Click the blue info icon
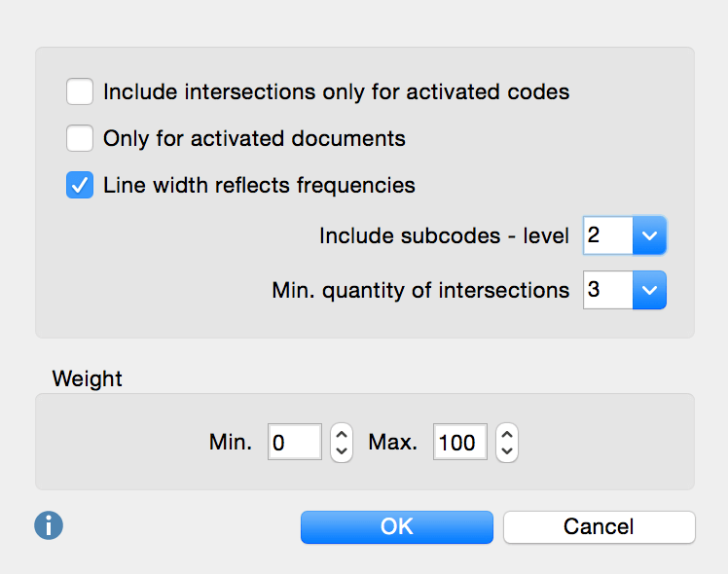 [49, 525]
